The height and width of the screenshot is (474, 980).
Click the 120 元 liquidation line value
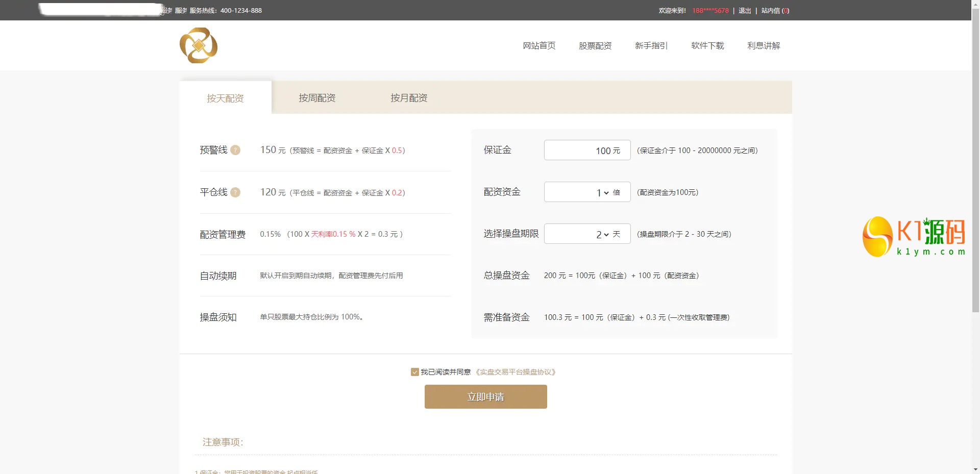click(273, 192)
